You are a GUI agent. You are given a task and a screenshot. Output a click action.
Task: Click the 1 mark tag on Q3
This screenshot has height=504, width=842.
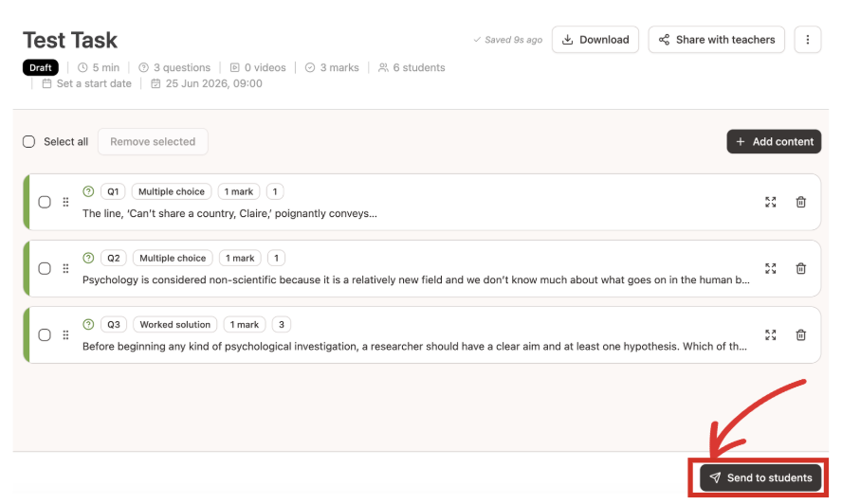coord(245,325)
